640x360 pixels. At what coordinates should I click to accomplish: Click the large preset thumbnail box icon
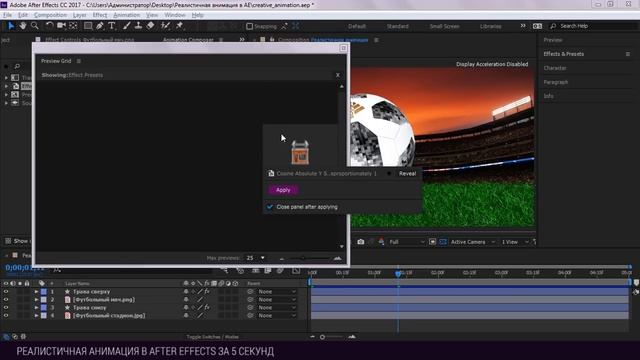(x=300, y=152)
